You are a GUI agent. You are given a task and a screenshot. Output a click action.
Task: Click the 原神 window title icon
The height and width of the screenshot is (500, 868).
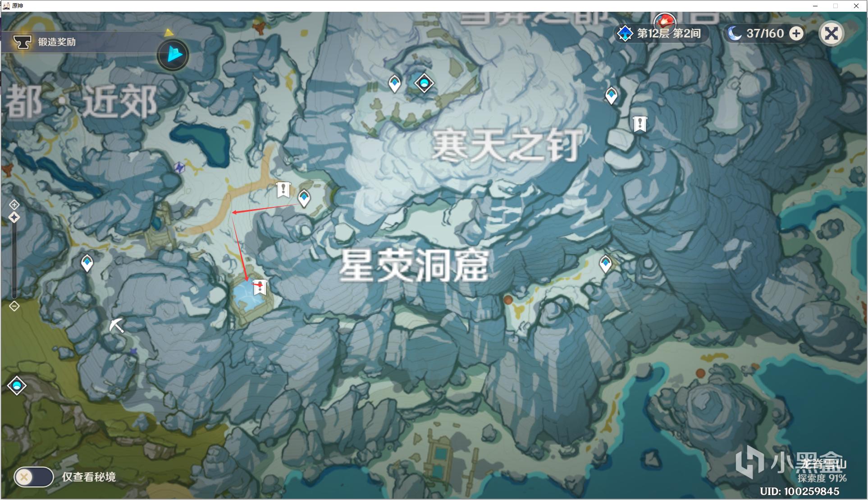point(6,5)
